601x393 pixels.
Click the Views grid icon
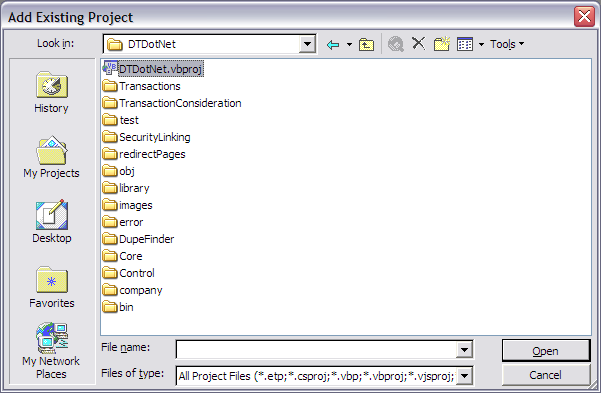(x=465, y=44)
